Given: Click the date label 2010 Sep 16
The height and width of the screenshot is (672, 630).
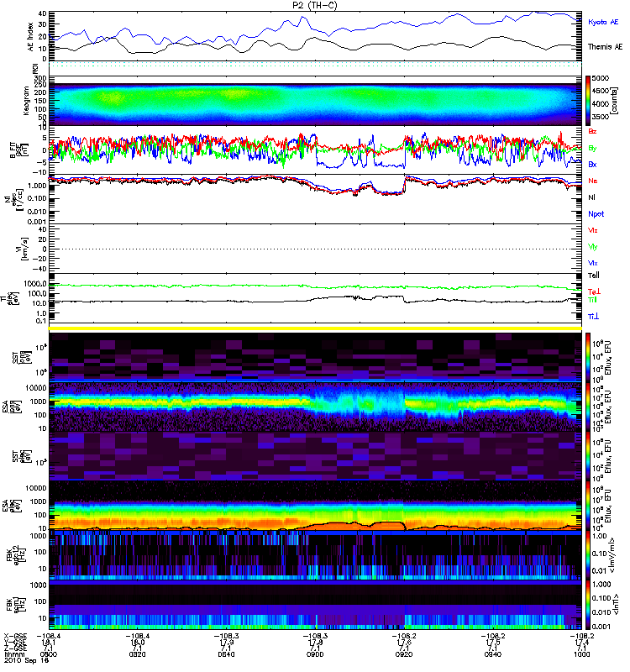Looking at the screenshot, I should click(27, 660).
